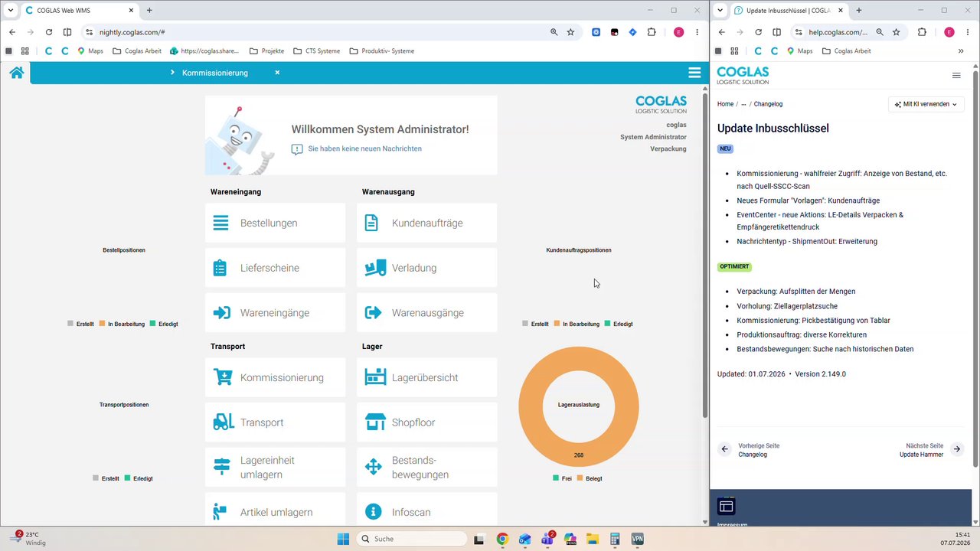Open the Projekte bookmark folder
This screenshot has width=980, height=551.
tap(266, 51)
